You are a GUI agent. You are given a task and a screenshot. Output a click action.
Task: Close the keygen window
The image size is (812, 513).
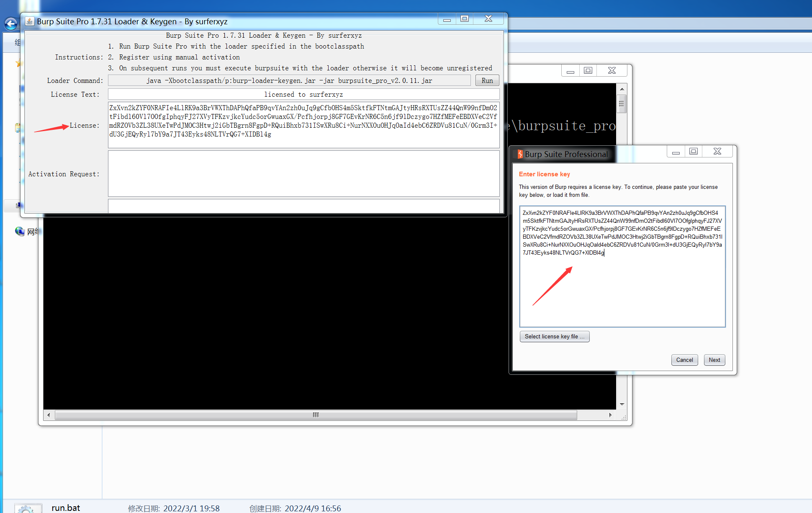coord(488,19)
